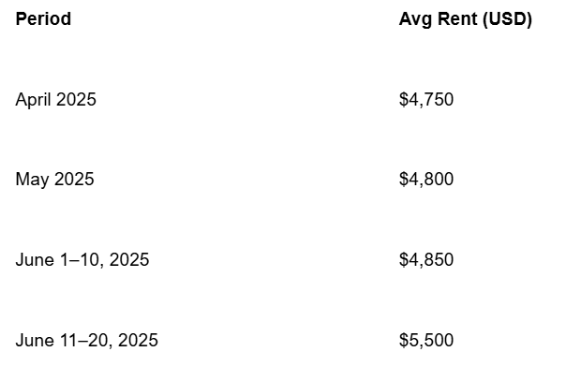The width and height of the screenshot is (573, 372).
Task: Select the $4,800 rent value
Action: [x=426, y=179]
